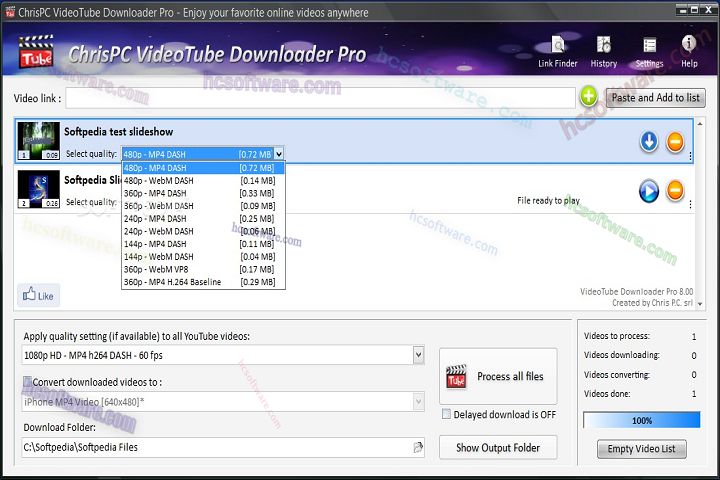The image size is (720, 480).
Task: Click the green plus add-link icon
Action: pos(588,97)
